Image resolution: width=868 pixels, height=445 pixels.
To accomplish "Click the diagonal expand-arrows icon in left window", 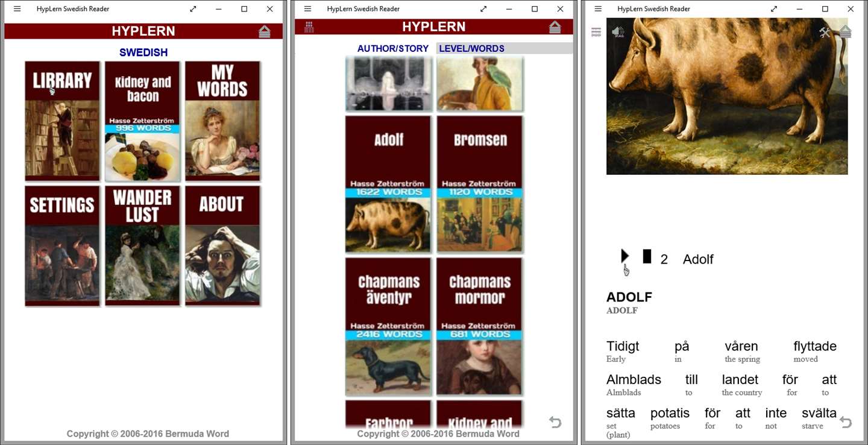I will [x=193, y=9].
